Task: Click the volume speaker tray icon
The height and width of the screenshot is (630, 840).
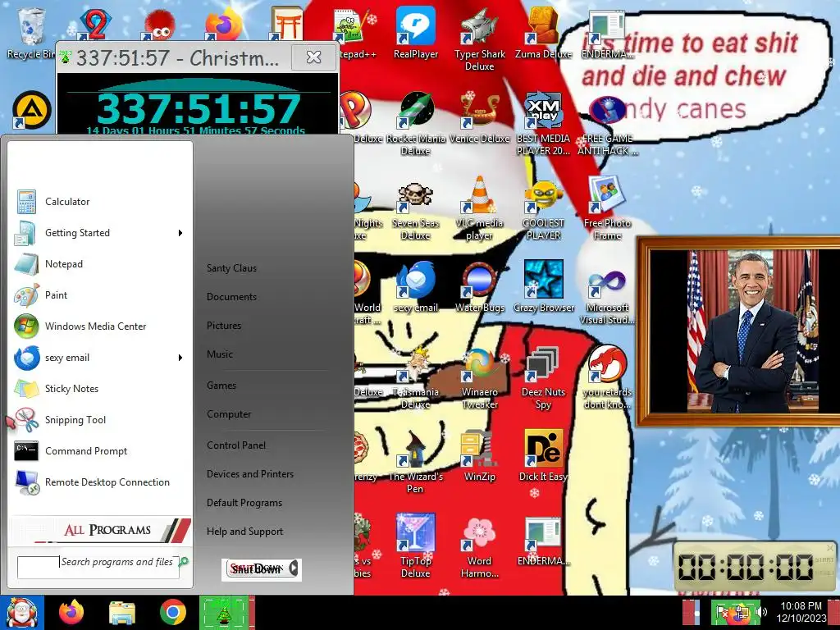Action: [760, 612]
